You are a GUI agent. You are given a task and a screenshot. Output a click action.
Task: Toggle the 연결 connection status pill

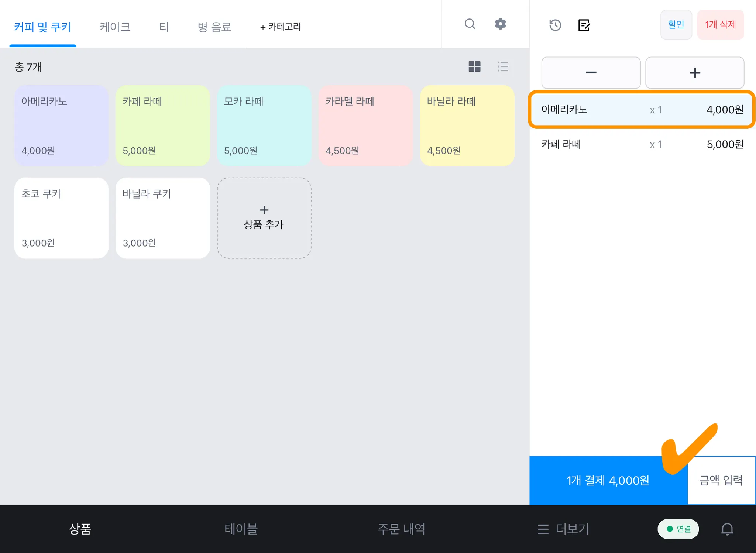tap(678, 529)
